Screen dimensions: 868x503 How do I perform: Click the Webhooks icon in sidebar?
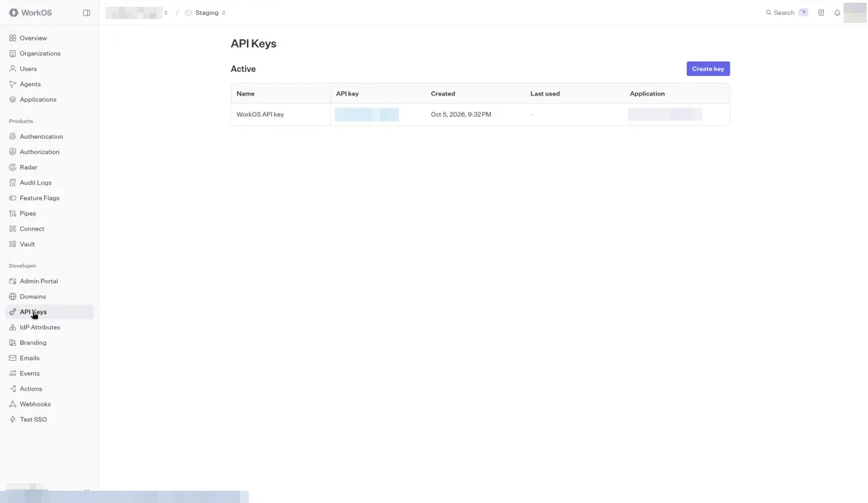[x=13, y=404]
